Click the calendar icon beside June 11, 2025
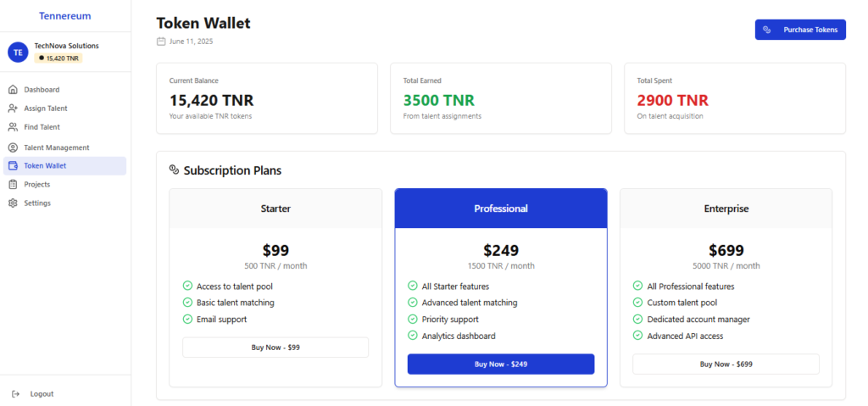The image size is (868, 406). point(161,42)
